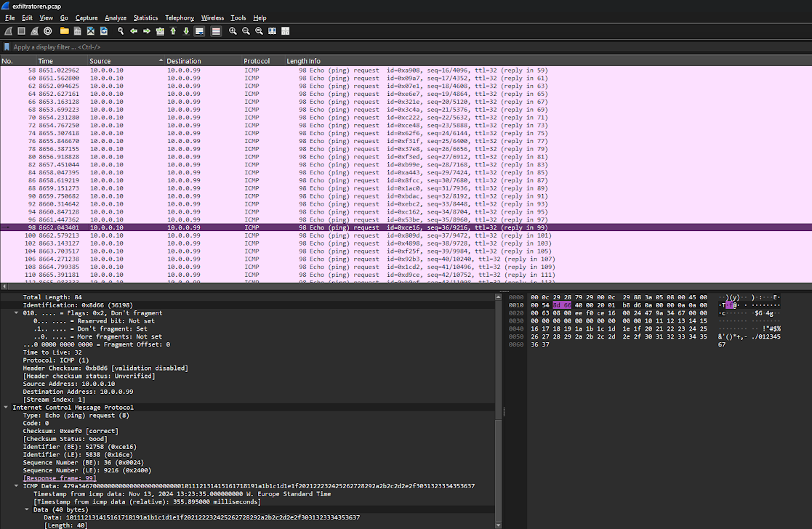Stop the running capture (square icon)

(22, 31)
